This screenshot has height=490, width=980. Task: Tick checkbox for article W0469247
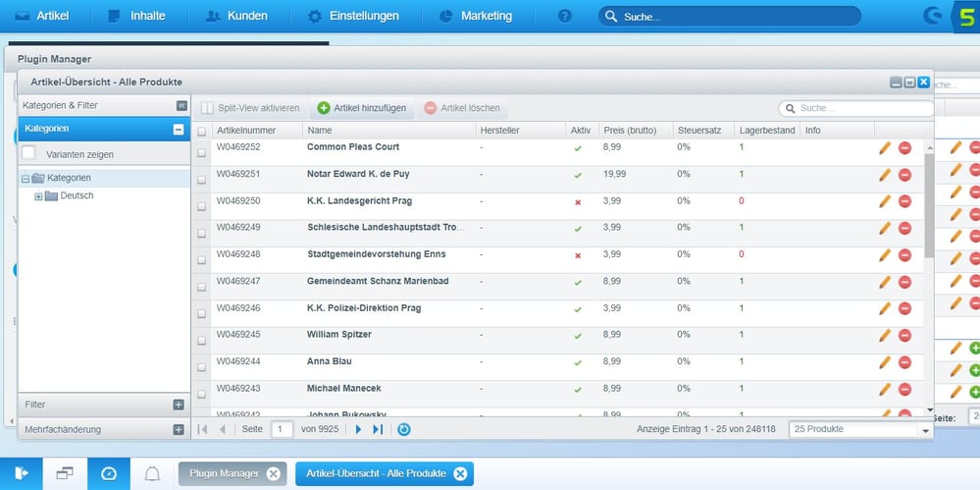(x=201, y=288)
